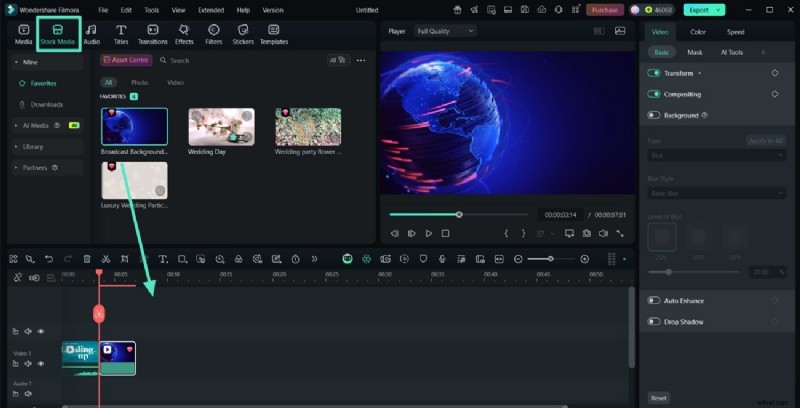Open the Tools menu in menu bar
This screenshot has width=800, height=408.
151,9
